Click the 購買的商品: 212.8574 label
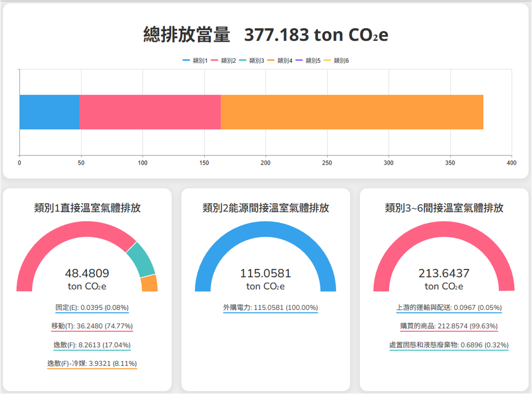532x394 pixels. (449, 326)
